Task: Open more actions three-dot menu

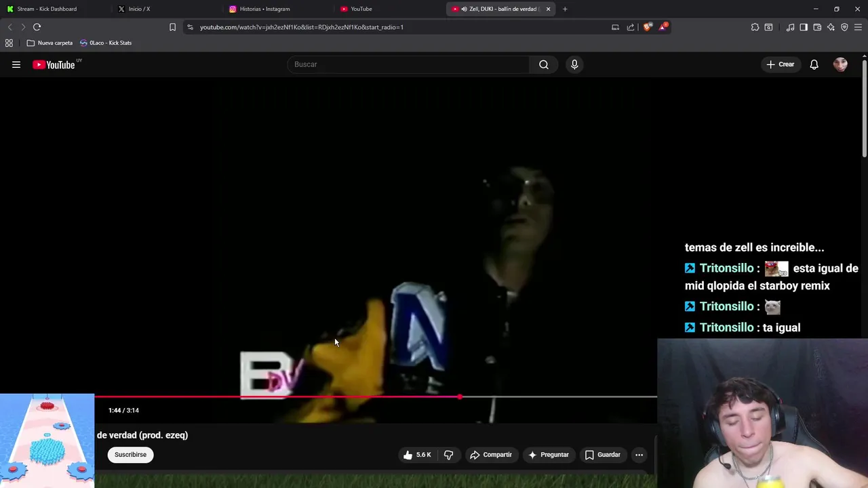Action: (639, 455)
